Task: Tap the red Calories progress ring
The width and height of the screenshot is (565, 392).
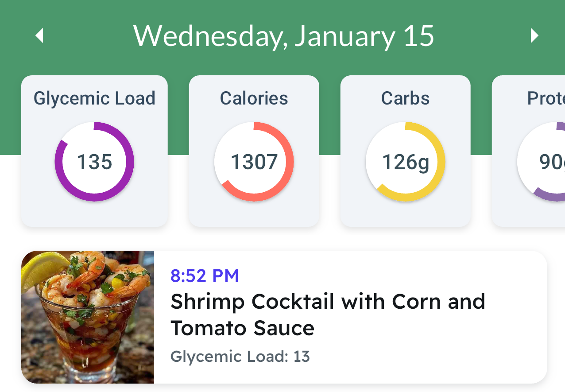Action: pyautogui.click(x=254, y=162)
